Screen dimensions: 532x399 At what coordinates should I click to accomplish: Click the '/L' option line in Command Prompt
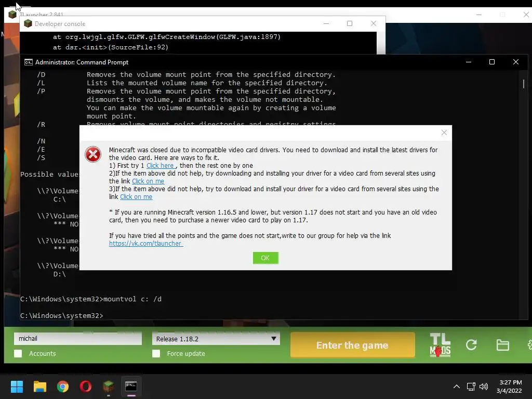click(x=182, y=83)
